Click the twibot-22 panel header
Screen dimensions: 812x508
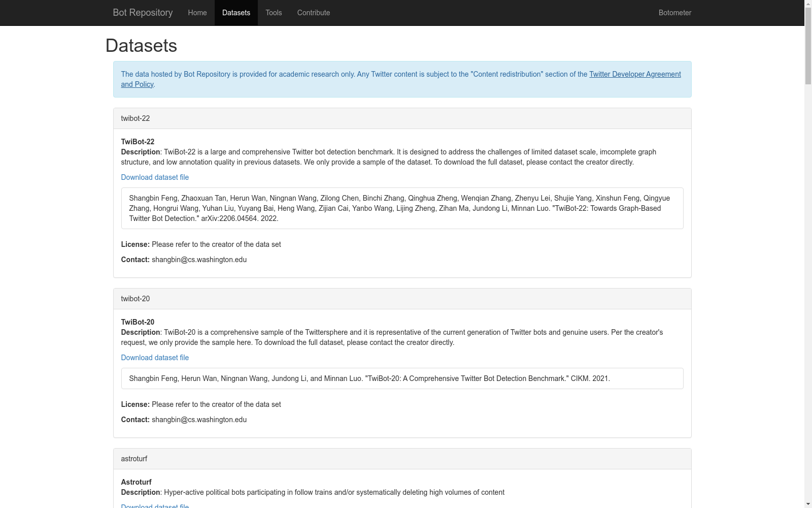402,118
